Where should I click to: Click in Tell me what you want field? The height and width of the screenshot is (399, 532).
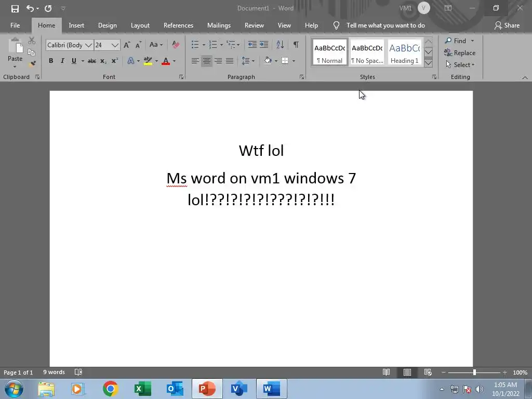pos(385,25)
